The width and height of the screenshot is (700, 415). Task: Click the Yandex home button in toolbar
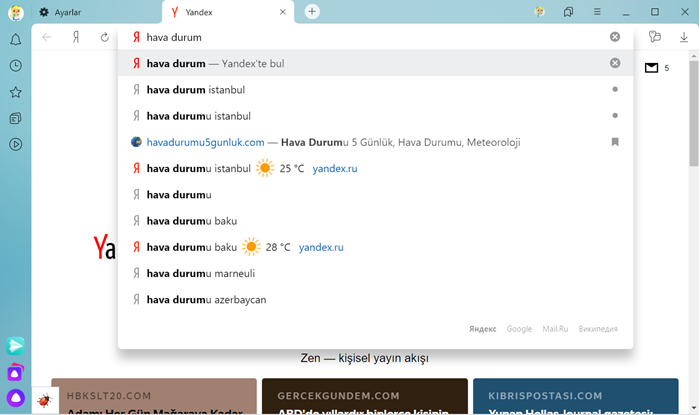tap(76, 37)
